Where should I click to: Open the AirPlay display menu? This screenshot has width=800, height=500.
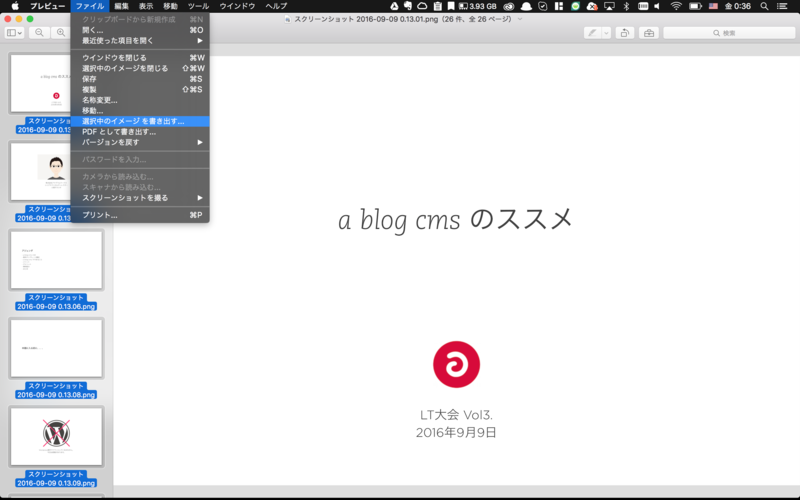(x=609, y=6)
